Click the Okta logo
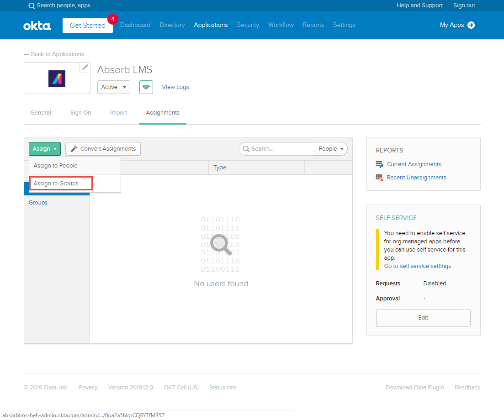504x420 pixels. [x=37, y=26]
